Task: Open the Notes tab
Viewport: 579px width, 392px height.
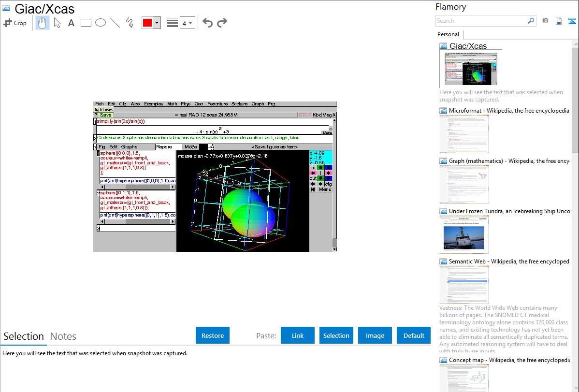Action: (63, 336)
